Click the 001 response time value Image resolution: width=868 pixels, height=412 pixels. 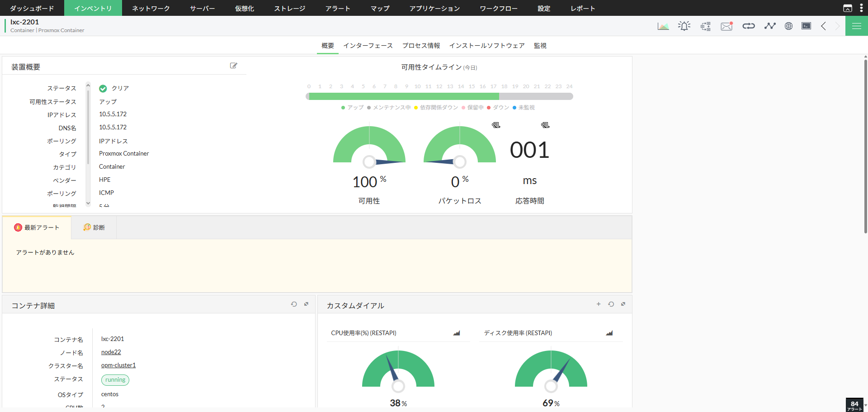point(530,150)
